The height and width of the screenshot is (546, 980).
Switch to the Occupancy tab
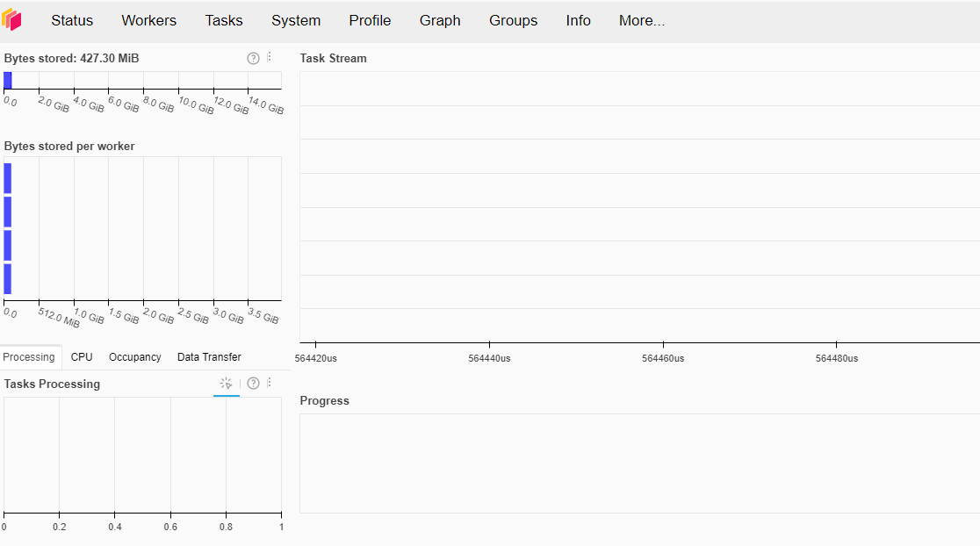[x=135, y=356]
